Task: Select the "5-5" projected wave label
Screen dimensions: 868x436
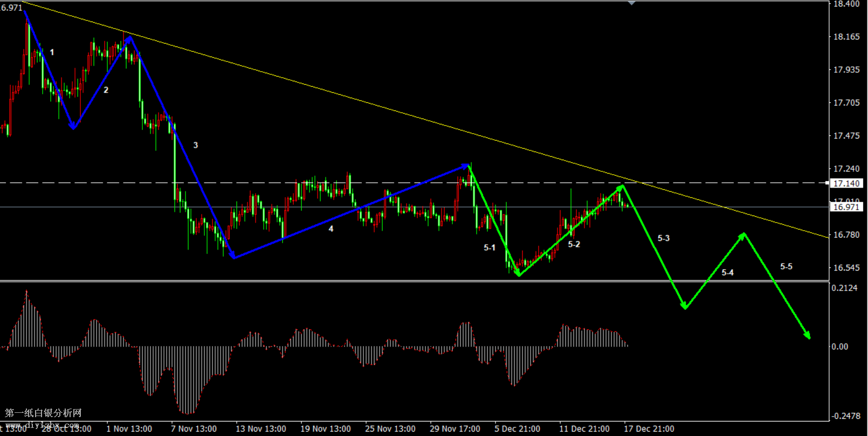Action: (x=786, y=267)
